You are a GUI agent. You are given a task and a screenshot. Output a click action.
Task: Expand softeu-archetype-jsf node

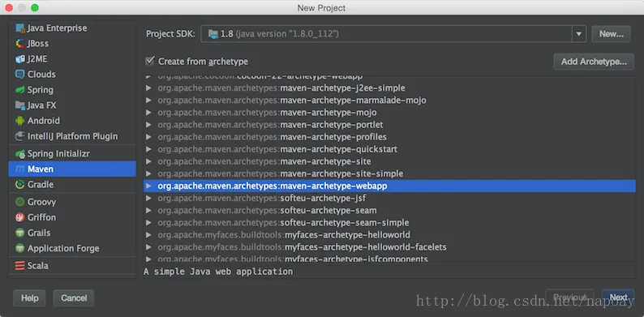pos(148,199)
